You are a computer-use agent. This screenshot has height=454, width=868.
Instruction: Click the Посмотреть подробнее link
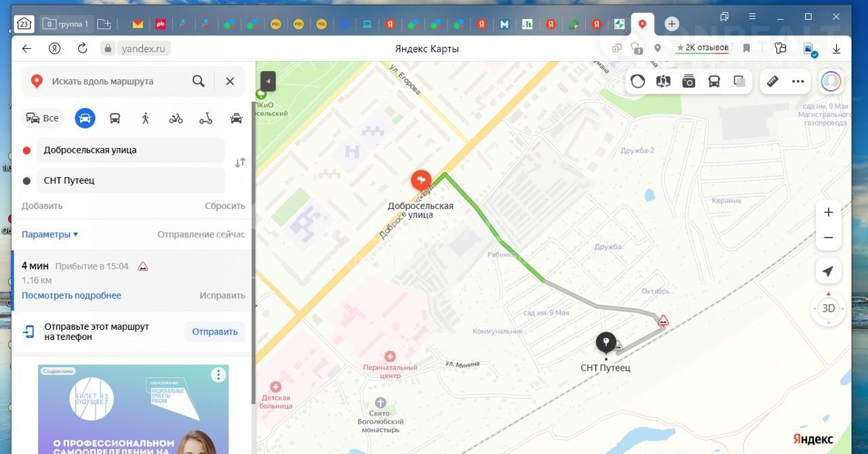71,295
